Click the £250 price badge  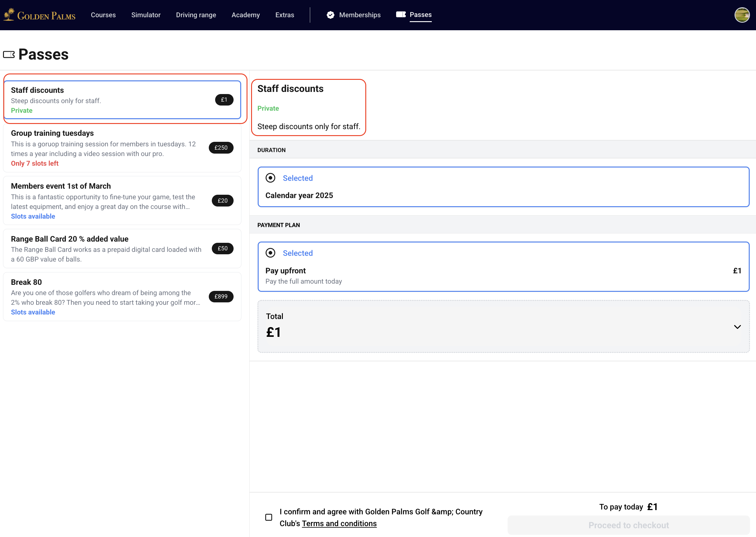coord(221,148)
